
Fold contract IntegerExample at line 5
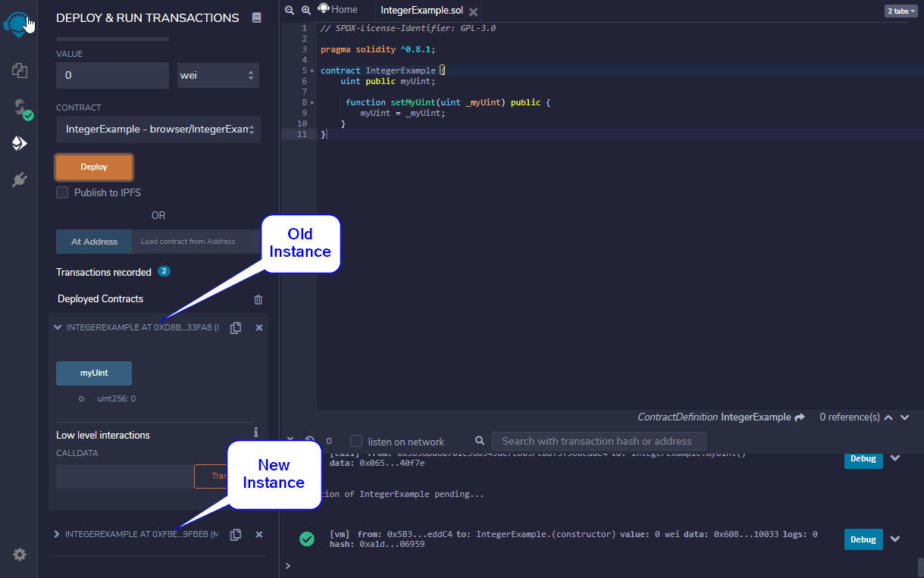point(312,70)
